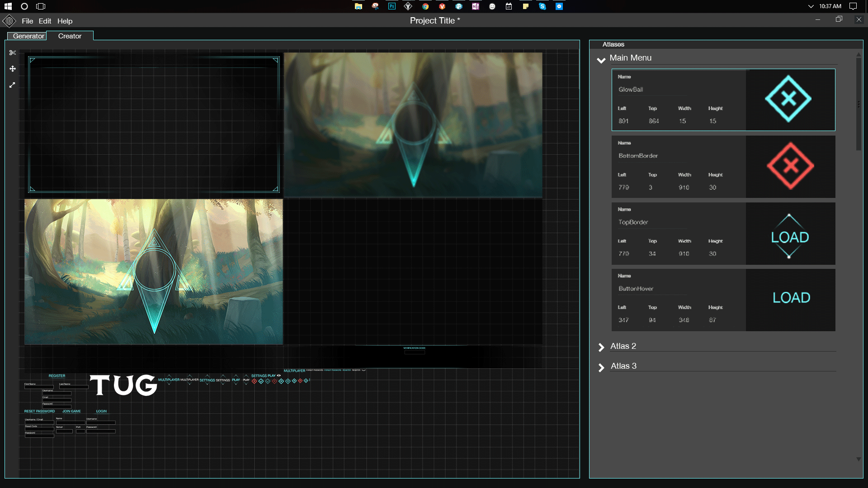Image resolution: width=868 pixels, height=488 pixels.
Task: Select the BottomBorder red X thumbnail
Action: point(790,166)
